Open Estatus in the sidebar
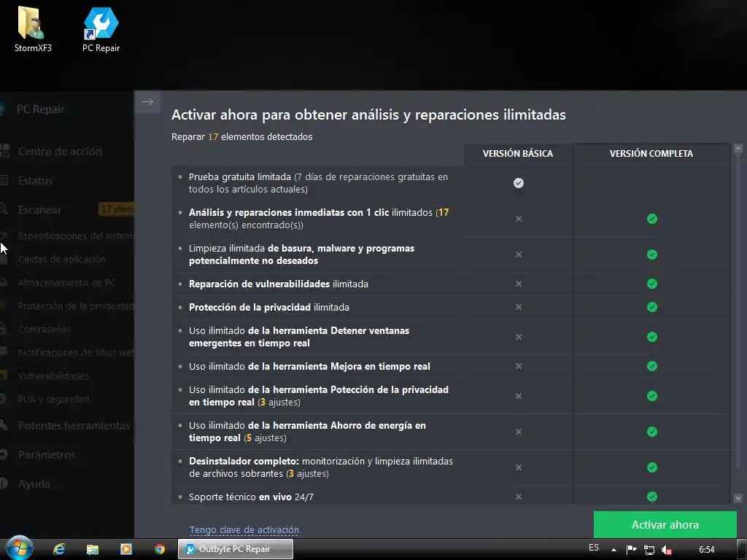Image resolution: width=747 pixels, height=560 pixels. [x=35, y=181]
